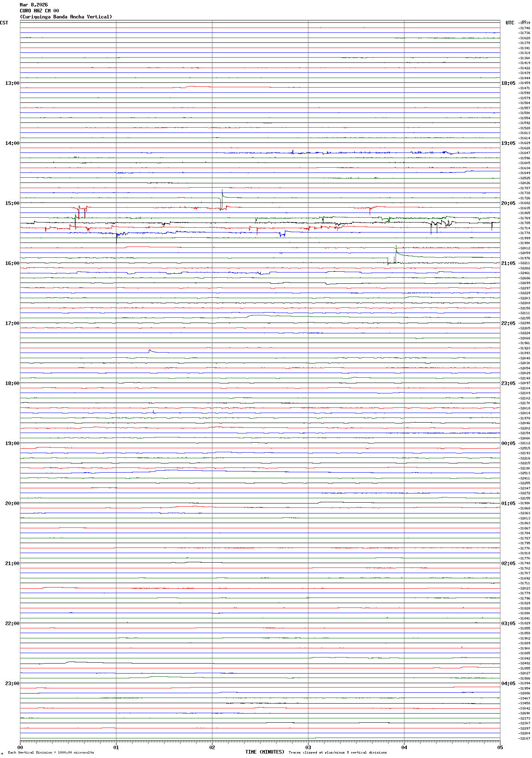Click the 04:05 UTC time label
The image size is (532, 758).
tap(508, 684)
